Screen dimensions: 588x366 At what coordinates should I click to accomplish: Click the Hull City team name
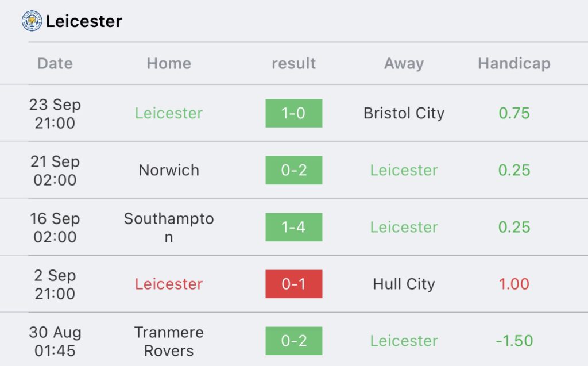(x=404, y=284)
